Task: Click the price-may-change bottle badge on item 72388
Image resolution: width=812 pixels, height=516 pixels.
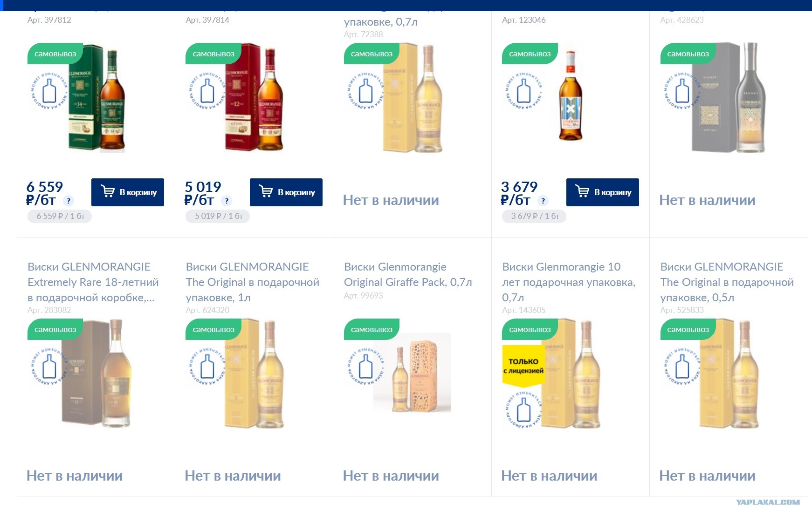Action: (365, 91)
